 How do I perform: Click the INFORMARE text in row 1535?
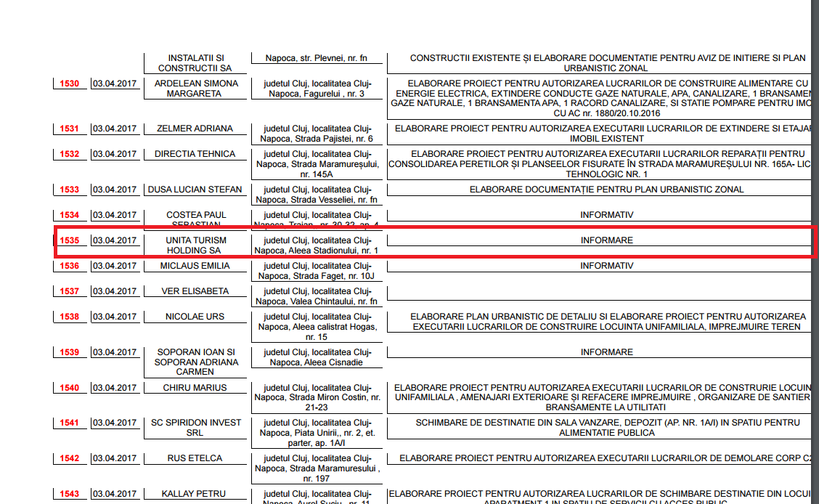[x=606, y=240]
